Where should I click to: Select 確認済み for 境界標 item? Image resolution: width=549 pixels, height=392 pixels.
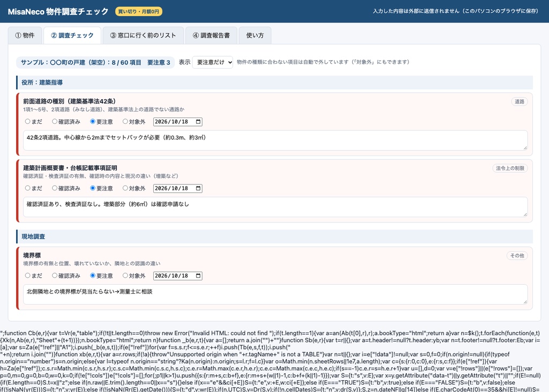(x=55, y=276)
